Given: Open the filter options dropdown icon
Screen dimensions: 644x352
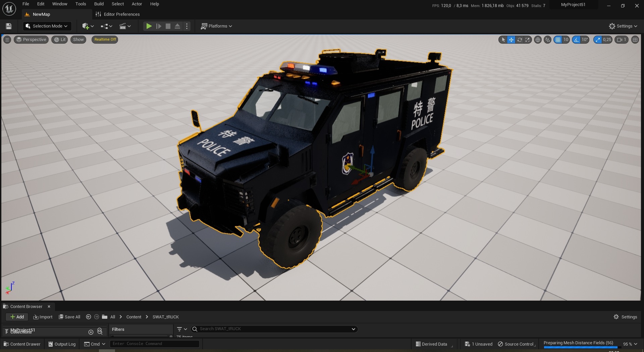Looking at the screenshot, I should tap(182, 329).
